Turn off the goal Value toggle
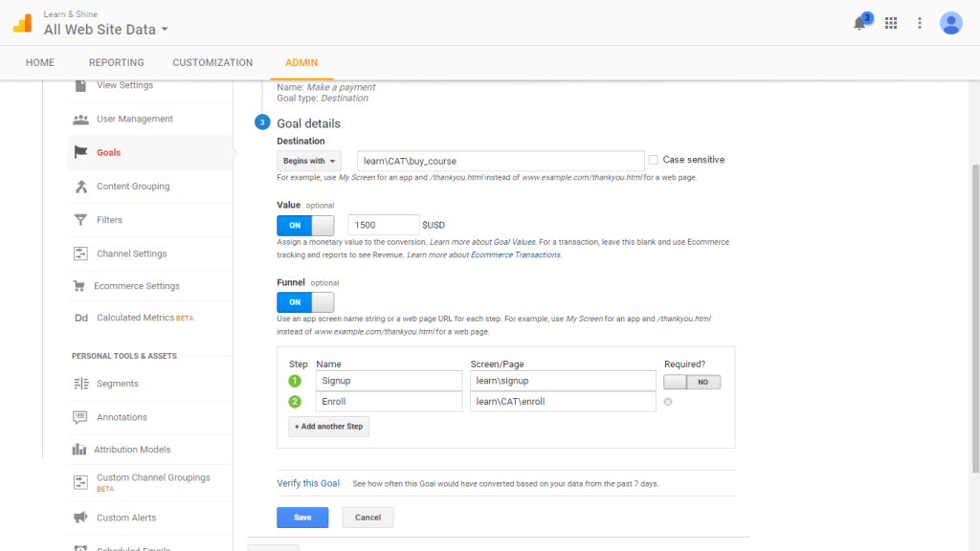Image resolution: width=980 pixels, height=551 pixels. (305, 226)
